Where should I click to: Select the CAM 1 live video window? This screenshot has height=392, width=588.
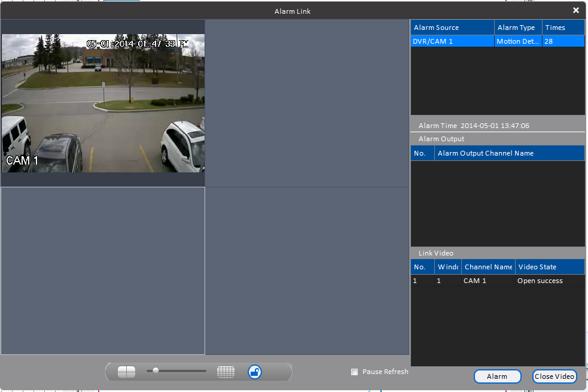(103, 103)
